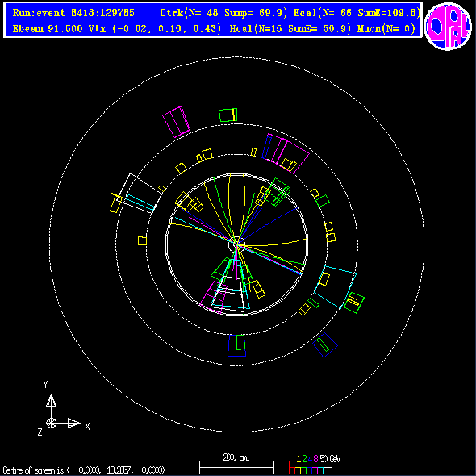Click the 50 GeV legend label
The image size is (476, 476).
[x=330, y=459]
